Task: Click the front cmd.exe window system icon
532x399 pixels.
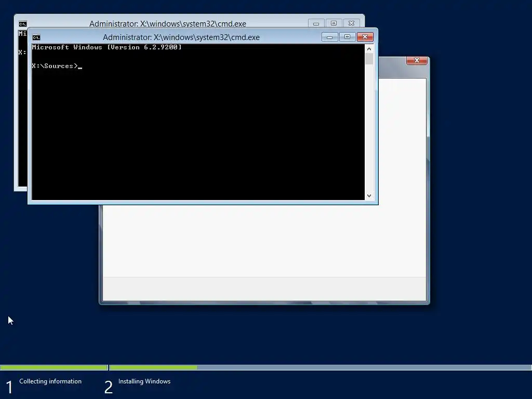Action: click(x=36, y=37)
